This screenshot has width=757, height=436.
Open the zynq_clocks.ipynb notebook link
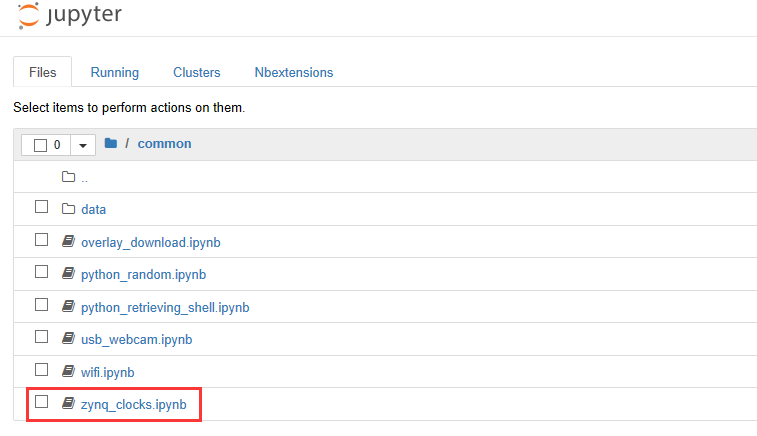click(x=134, y=405)
